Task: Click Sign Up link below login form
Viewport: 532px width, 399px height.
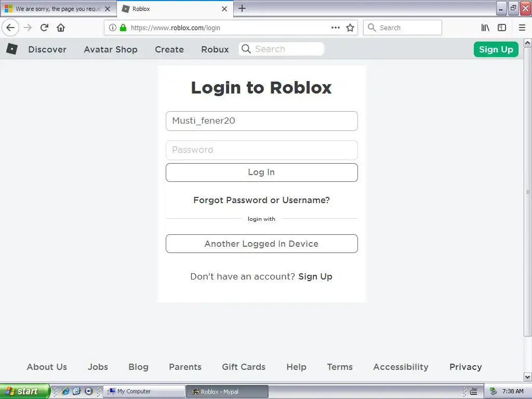Action: pos(315,276)
